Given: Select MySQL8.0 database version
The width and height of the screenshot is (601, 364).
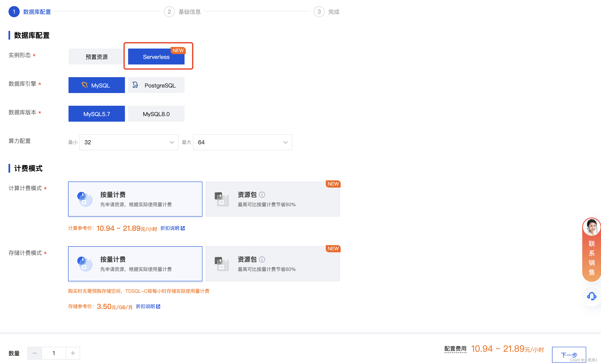Looking at the screenshot, I should pyautogui.click(x=156, y=114).
